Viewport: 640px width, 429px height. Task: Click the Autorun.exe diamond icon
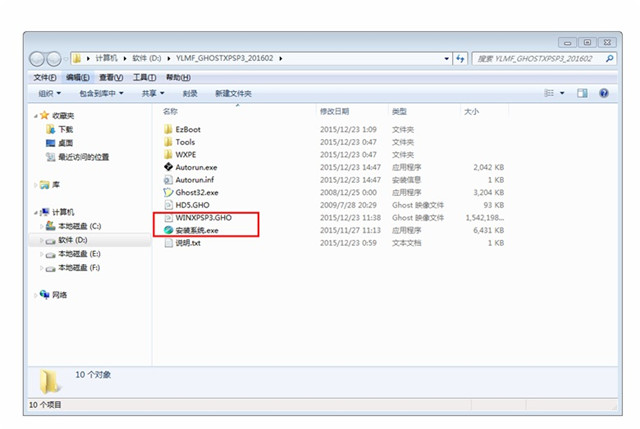(167, 167)
